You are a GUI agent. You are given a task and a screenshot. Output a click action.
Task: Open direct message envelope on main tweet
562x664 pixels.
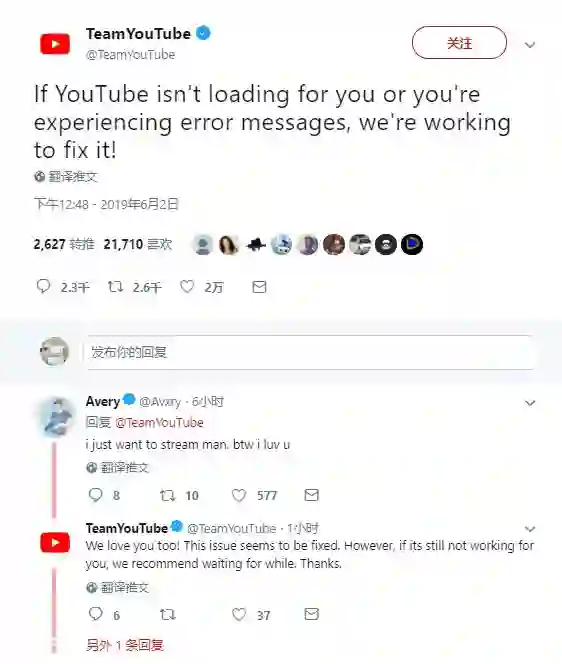(x=259, y=287)
